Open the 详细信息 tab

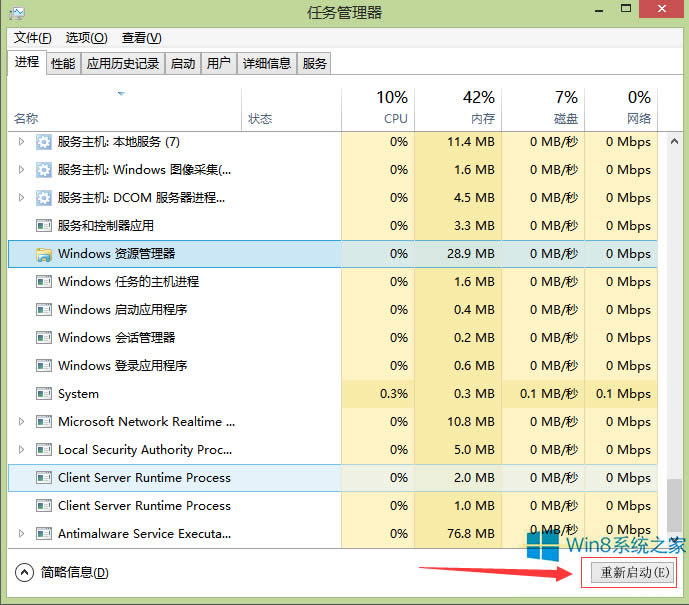point(267,63)
